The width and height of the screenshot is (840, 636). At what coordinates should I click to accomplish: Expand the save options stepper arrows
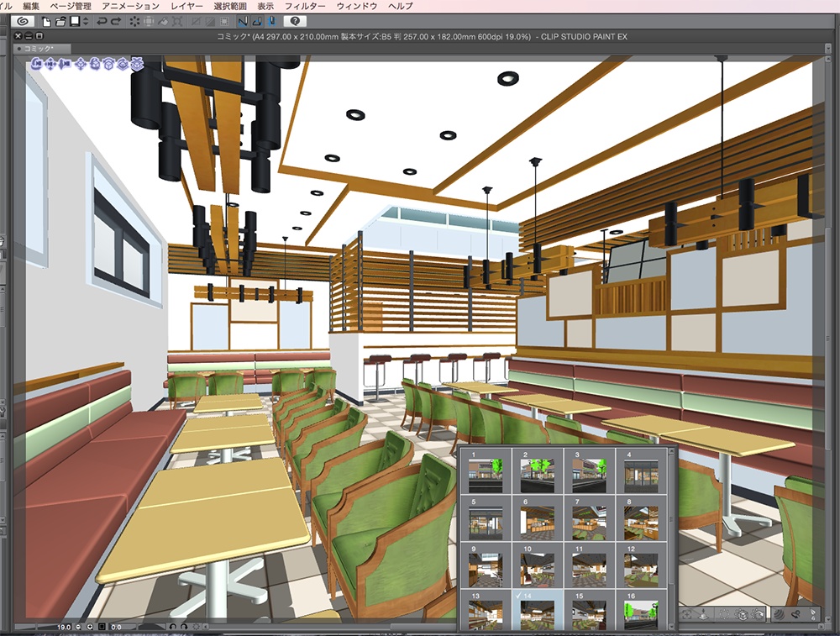point(86,22)
